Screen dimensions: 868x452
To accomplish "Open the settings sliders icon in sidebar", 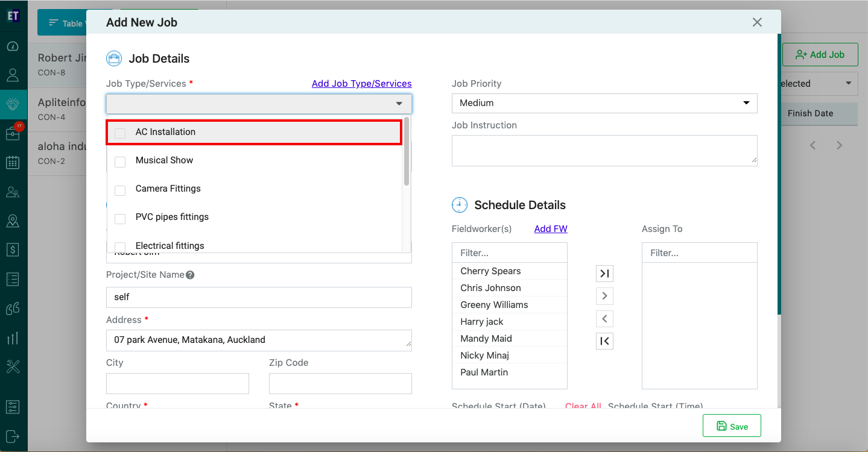I will pos(13,406).
